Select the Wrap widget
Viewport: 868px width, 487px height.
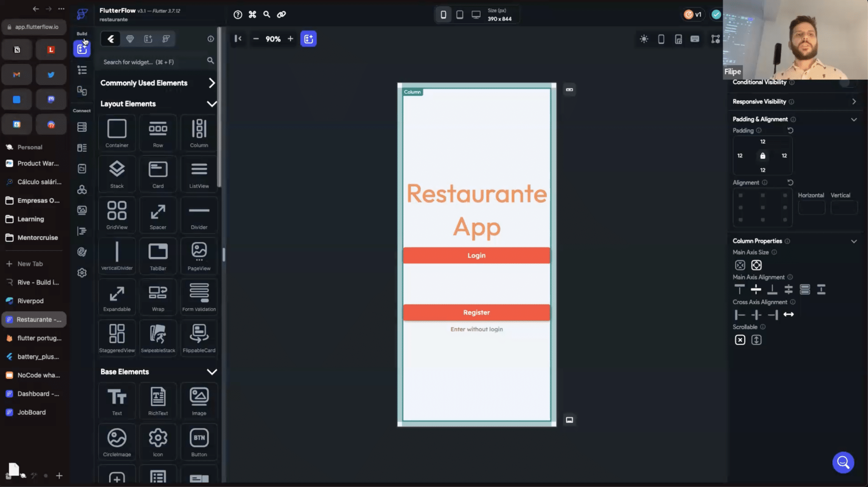click(x=158, y=297)
